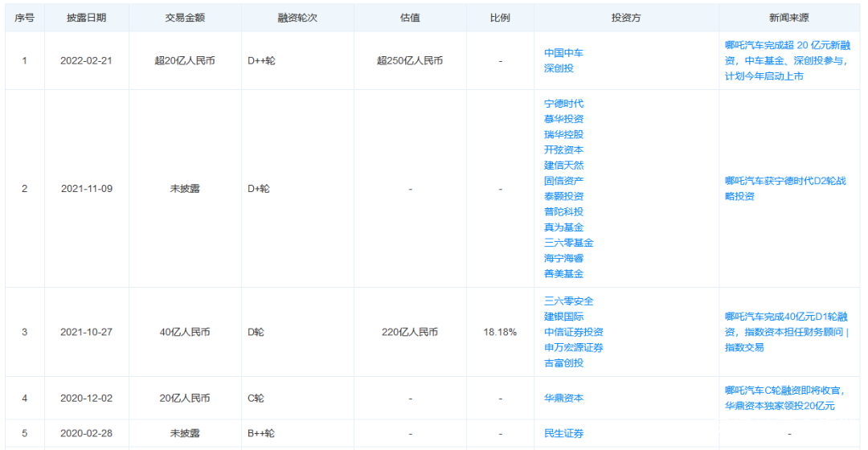Select the 交易金额 column header

(x=185, y=18)
